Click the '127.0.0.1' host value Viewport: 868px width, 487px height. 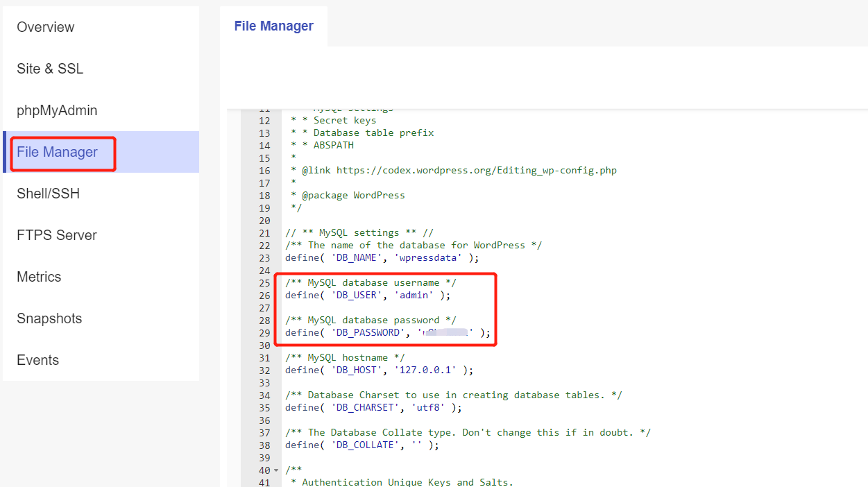(x=425, y=370)
